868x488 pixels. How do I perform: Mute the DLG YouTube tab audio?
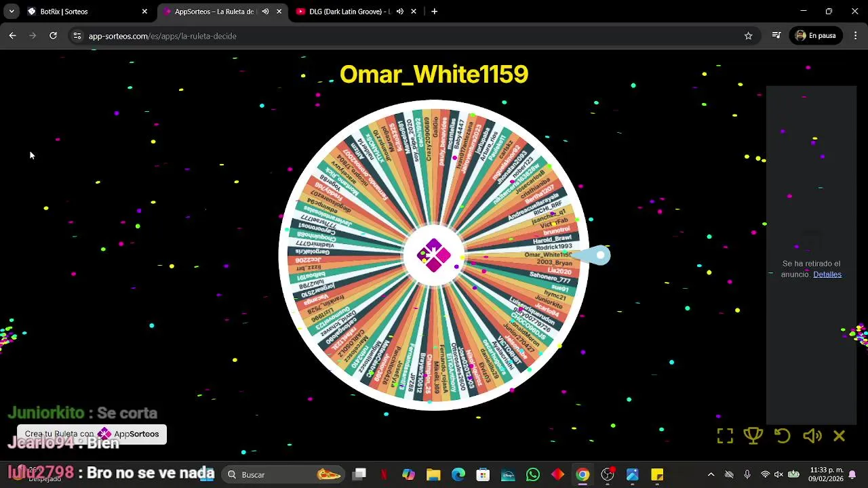pos(400,12)
